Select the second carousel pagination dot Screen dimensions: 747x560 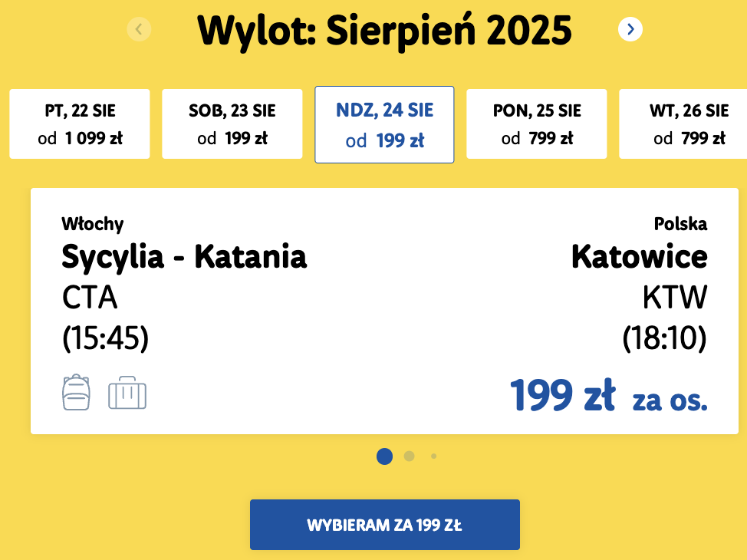pos(409,456)
